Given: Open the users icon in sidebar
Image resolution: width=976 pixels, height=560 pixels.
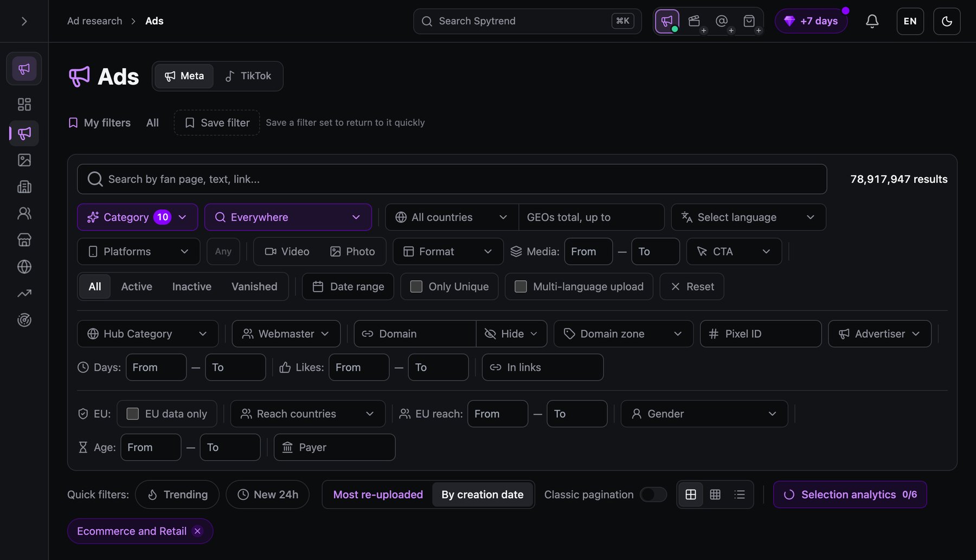Looking at the screenshot, I should point(24,213).
